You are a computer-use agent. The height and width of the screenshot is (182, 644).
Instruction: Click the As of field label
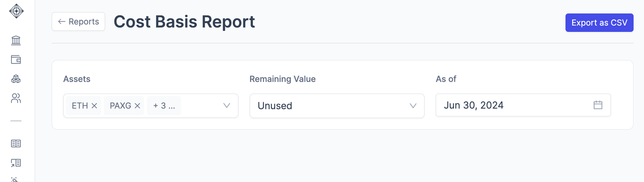click(x=446, y=79)
